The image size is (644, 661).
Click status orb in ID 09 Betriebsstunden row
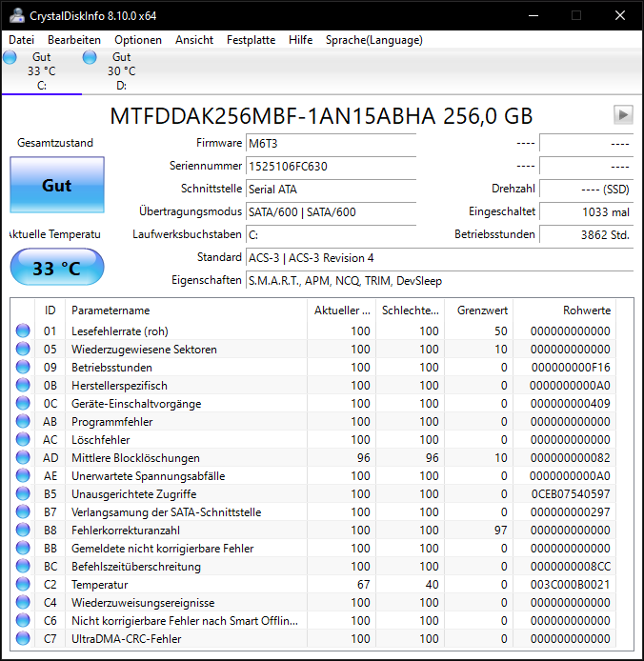(x=23, y=368)
